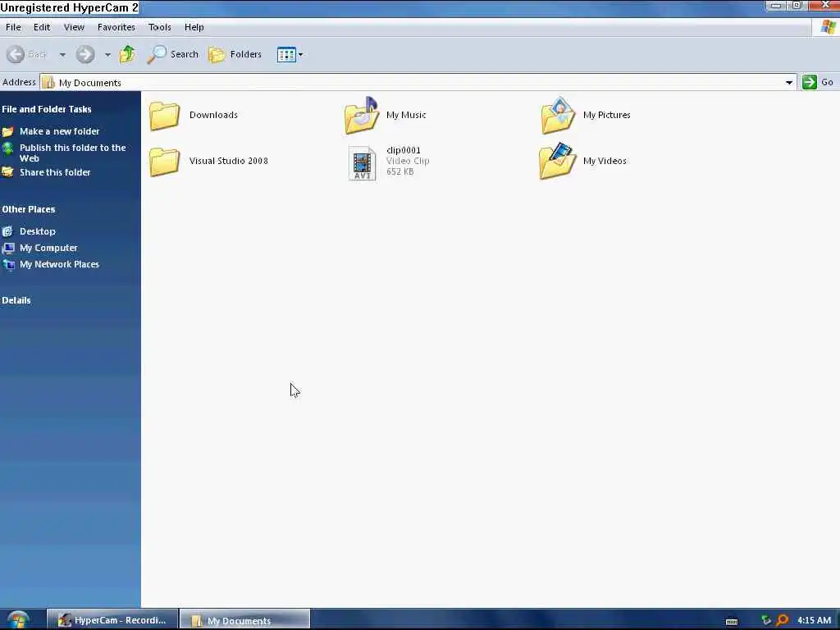The height and width of the screenshot is (630, 840).
Task: Click the My Pictures label
Action: pos(606,115)
